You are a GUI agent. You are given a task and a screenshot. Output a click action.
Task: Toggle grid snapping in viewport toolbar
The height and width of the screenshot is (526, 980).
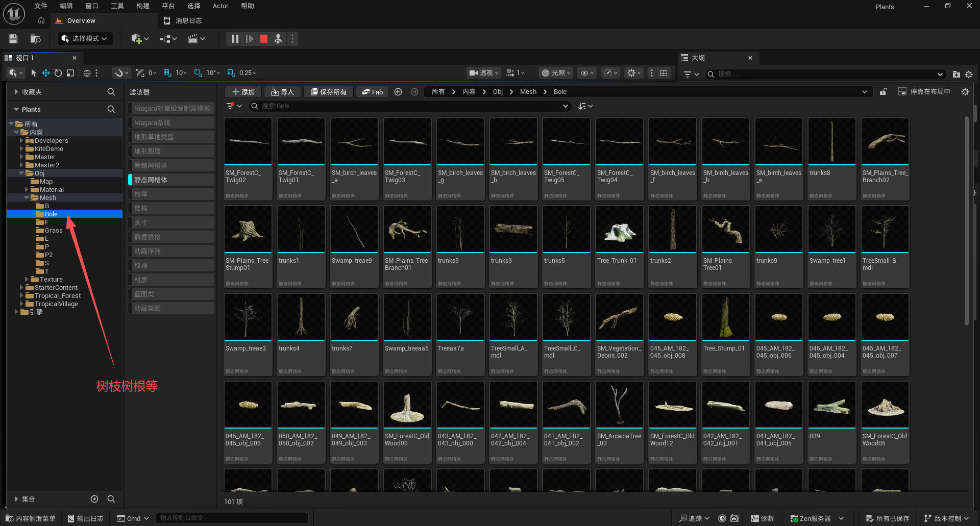pos(167,73)
